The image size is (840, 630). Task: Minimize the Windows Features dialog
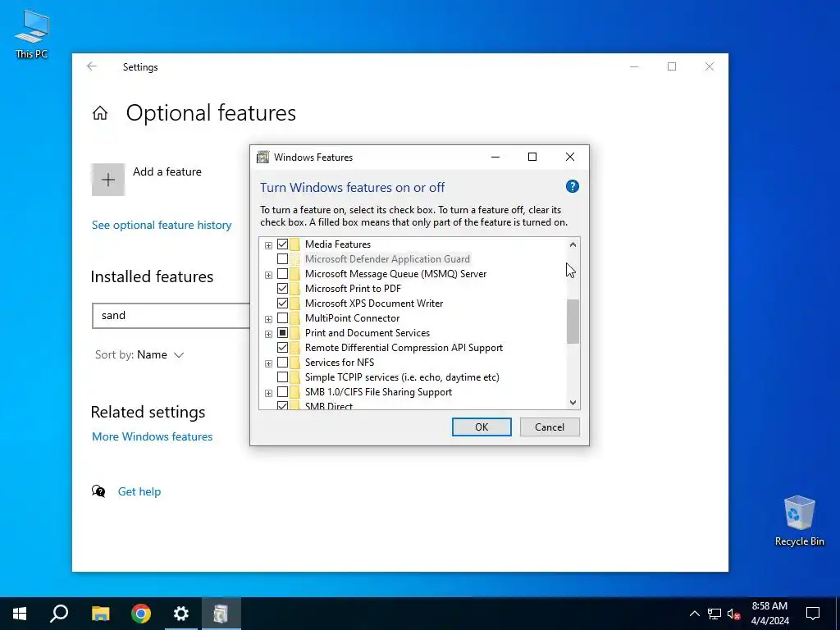(495, 157)
